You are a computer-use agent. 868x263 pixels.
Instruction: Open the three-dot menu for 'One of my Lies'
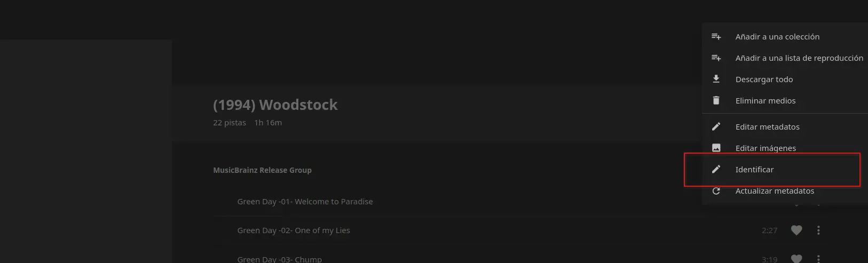[x=818, y=230]
